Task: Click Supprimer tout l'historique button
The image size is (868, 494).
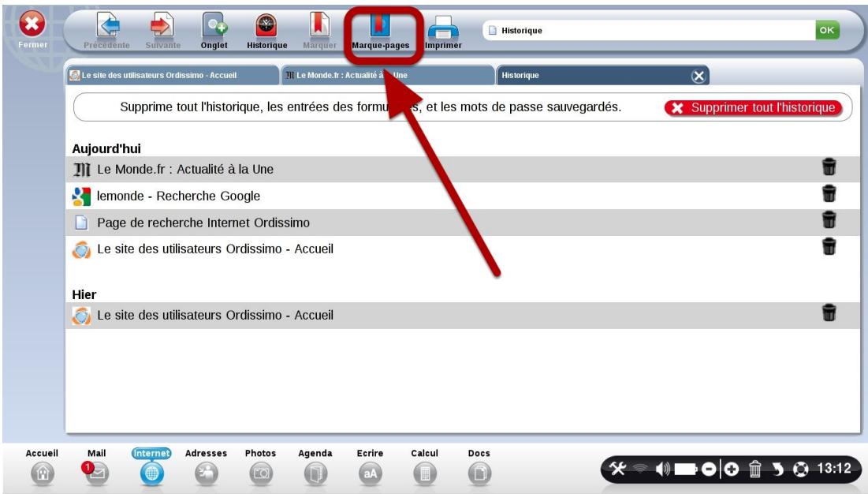Action: click(x=754, y=108)
